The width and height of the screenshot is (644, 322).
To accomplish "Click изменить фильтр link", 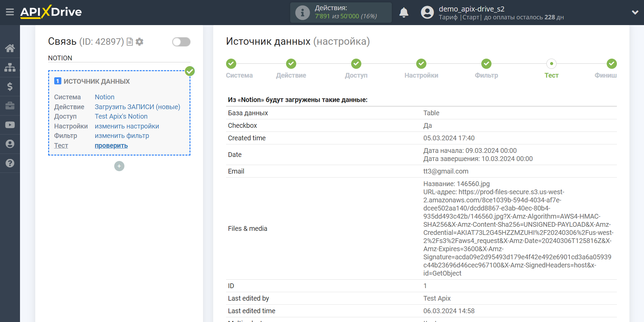I will coord(122,136).
